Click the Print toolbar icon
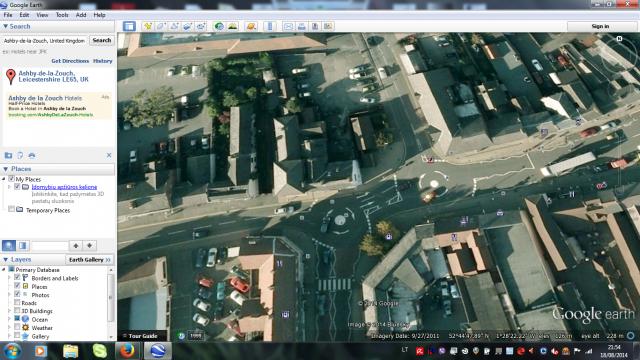The image size is (640, 360). coord(302,27)
